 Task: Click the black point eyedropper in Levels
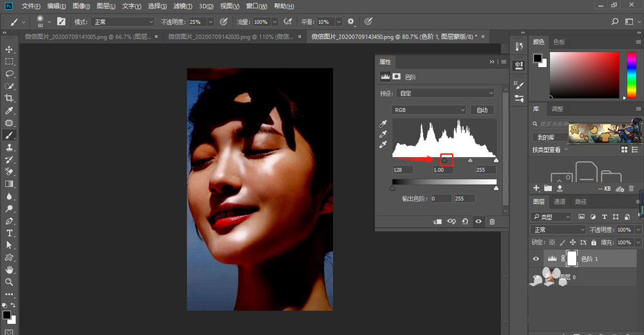coord(384,124)
